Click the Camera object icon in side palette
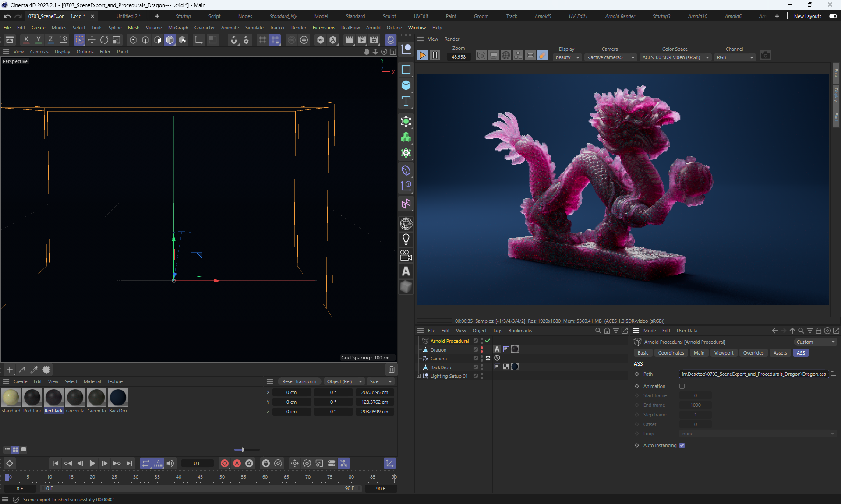The height and width of the screenshot is (504, 841). tap(406, 255)
